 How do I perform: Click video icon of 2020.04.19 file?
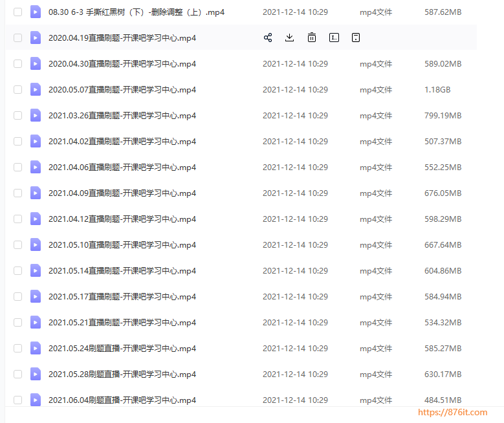pyautogui.click(x=36, y=38)
